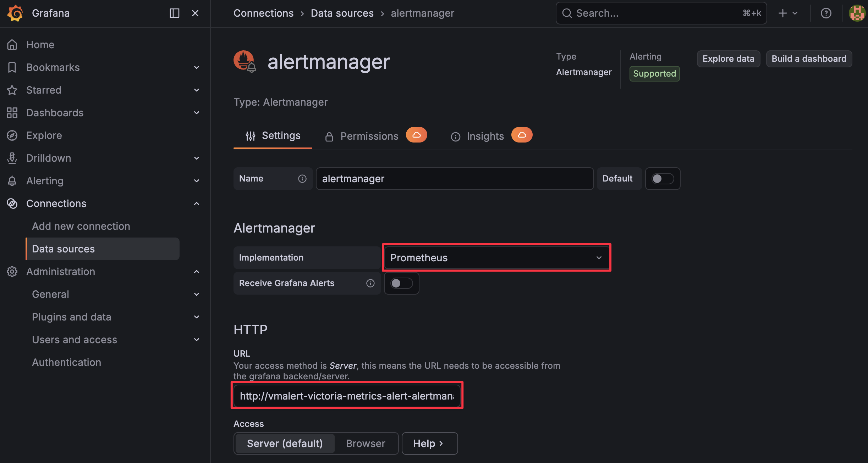
Task: Click the user profile avatar
Action: tap(856, 13)
